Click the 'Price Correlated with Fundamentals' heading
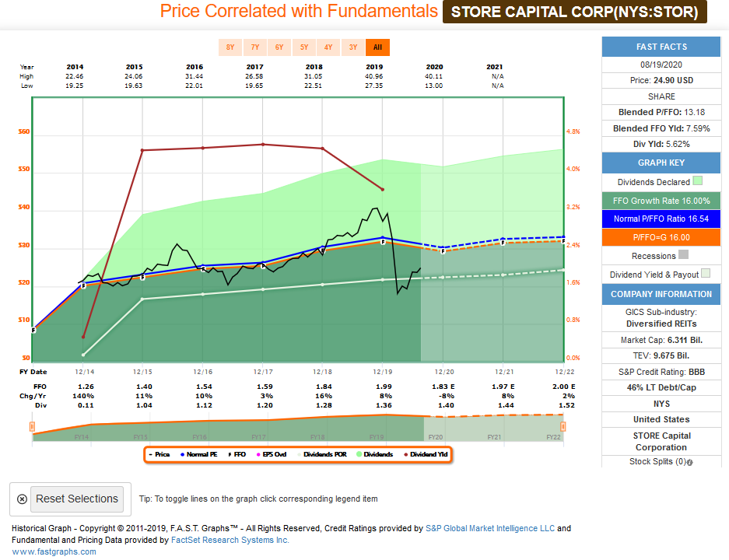The image size is (729, 560). point(299,11)
